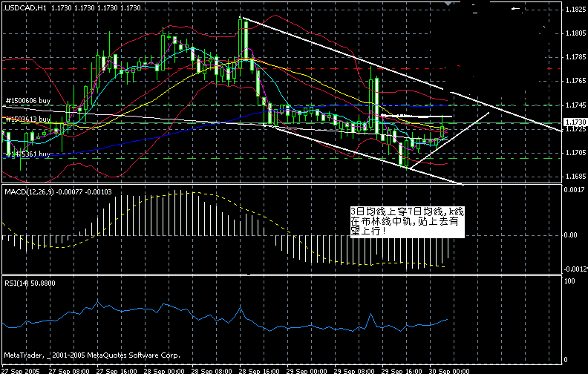588x374 pixels.
Task: Click the 30 Sep 00:00 time label
Action: tap(449, 370)
